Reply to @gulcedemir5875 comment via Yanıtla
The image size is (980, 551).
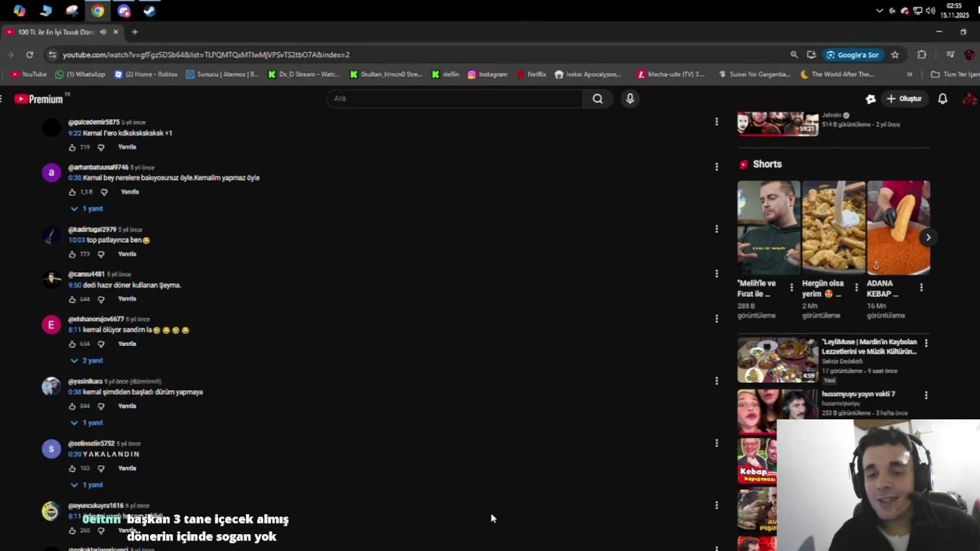127,147
